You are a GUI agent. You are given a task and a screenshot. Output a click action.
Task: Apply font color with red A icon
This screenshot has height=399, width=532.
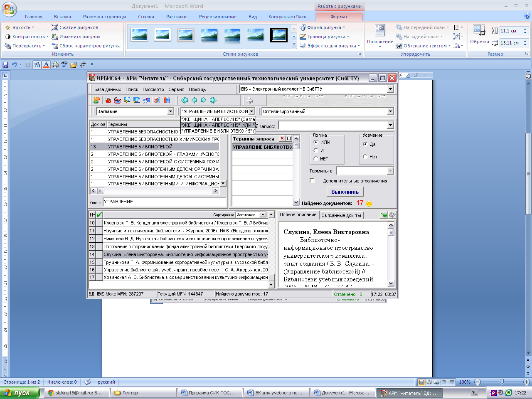coord(46,65)
